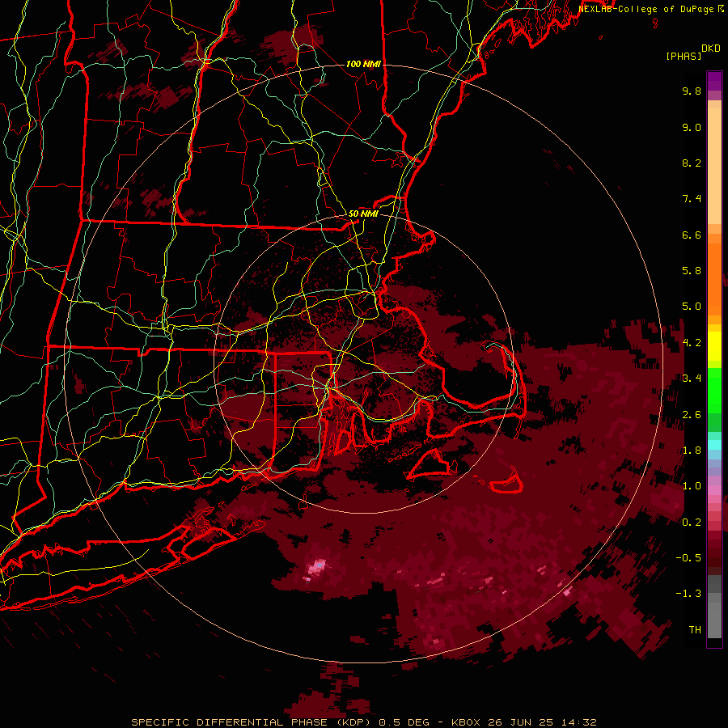Select the -0.5 scale label
The image size is (728, 728).
pos(688,558)
